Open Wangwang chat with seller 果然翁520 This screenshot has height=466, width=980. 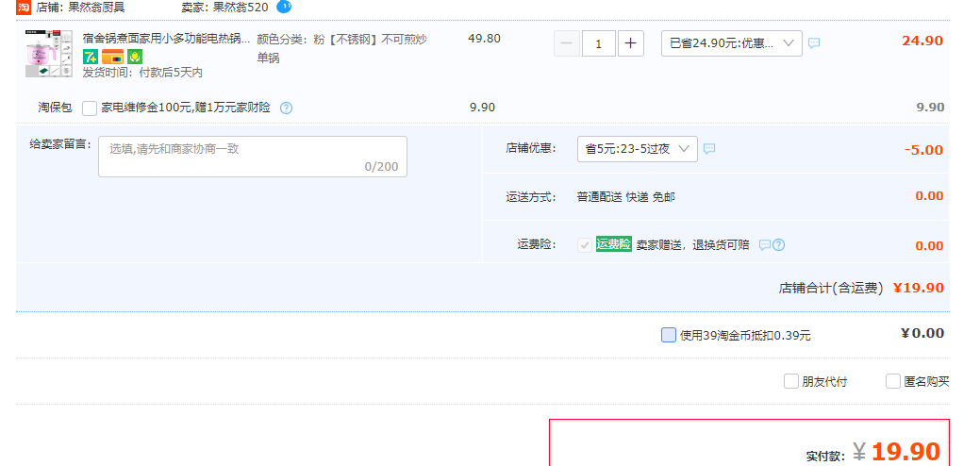284,7
